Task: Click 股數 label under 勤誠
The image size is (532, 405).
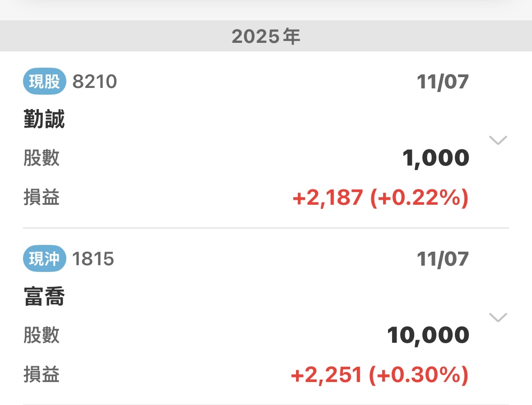Action: pyautogui.click(x=42, y=158)
